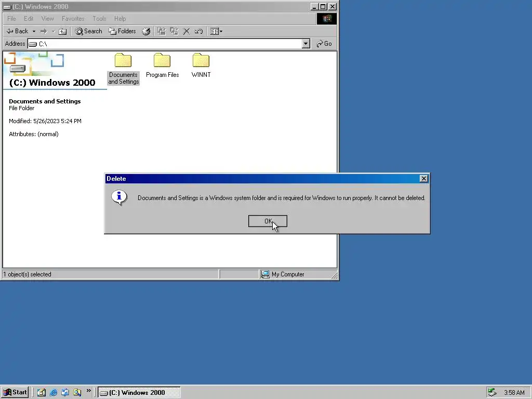Click the Windows logo throbber icon
Image resolution: width=532 pixels, height=399 pixels.
tap(326, 19)
